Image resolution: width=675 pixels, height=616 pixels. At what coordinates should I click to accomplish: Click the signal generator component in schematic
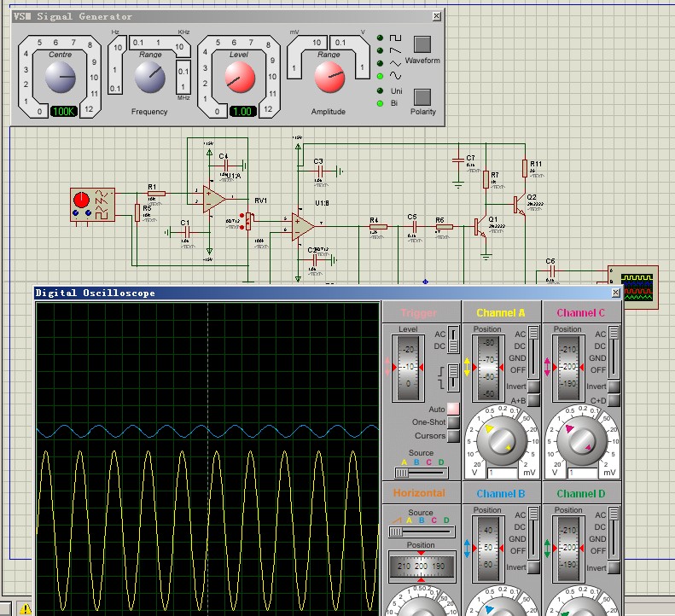point(90,206)
